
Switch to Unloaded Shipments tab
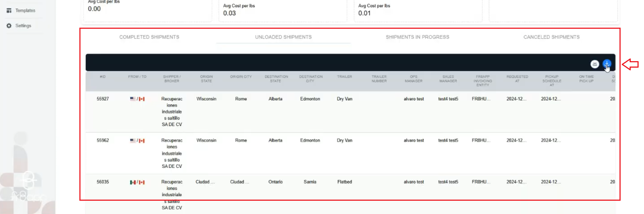click(283, 37)
